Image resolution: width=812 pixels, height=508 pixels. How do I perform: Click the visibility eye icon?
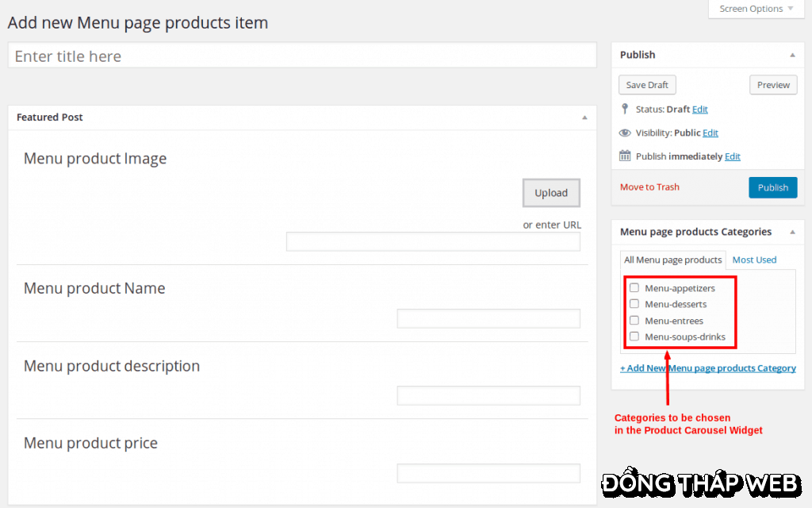(625, 133)
